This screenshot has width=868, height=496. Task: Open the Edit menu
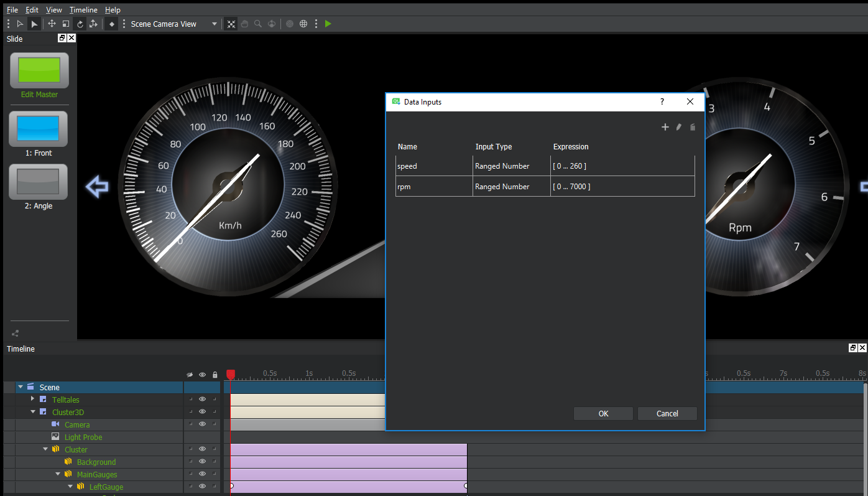point(32,10)
